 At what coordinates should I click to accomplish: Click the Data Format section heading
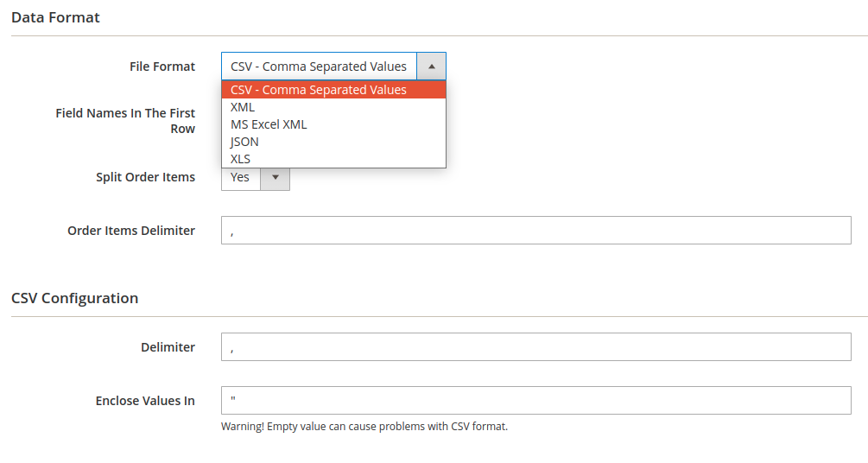55,18
